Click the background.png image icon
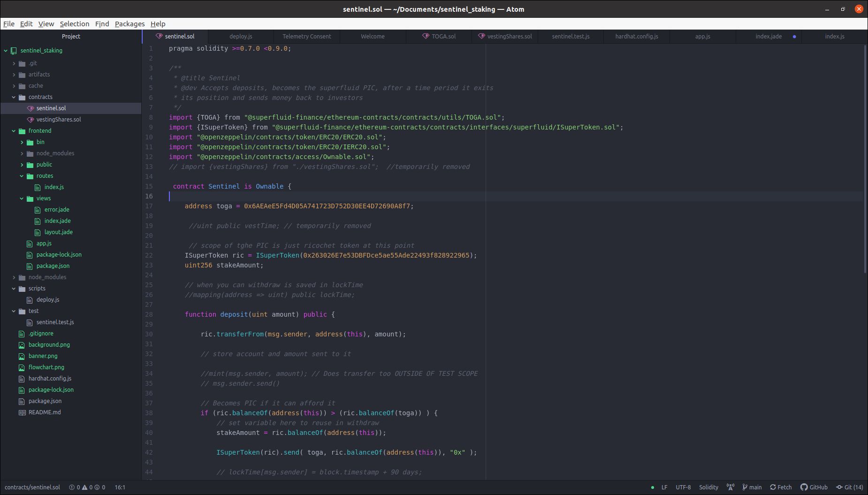The height and width of the screenshot is (495, 868). (22, 345)
